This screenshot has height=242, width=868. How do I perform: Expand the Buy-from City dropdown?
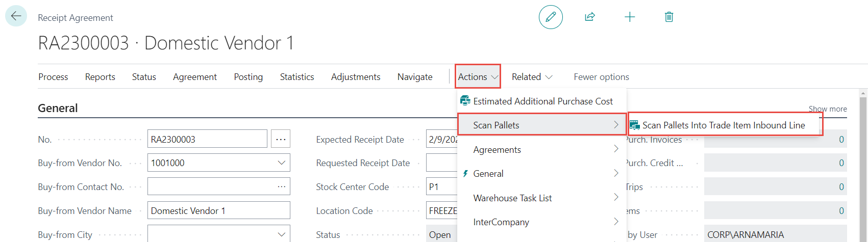click(281, 234)
